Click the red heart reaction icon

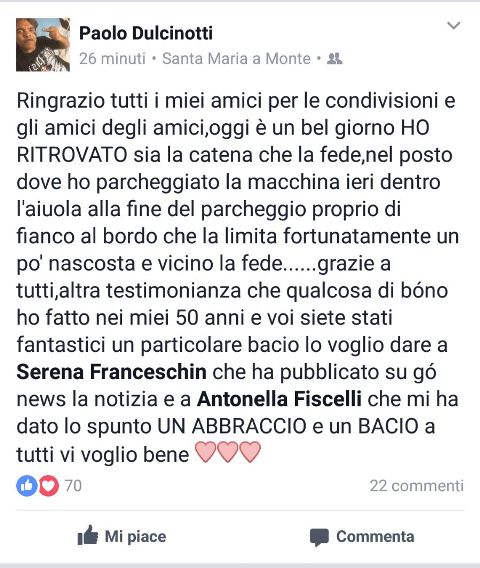pos(49,485)
